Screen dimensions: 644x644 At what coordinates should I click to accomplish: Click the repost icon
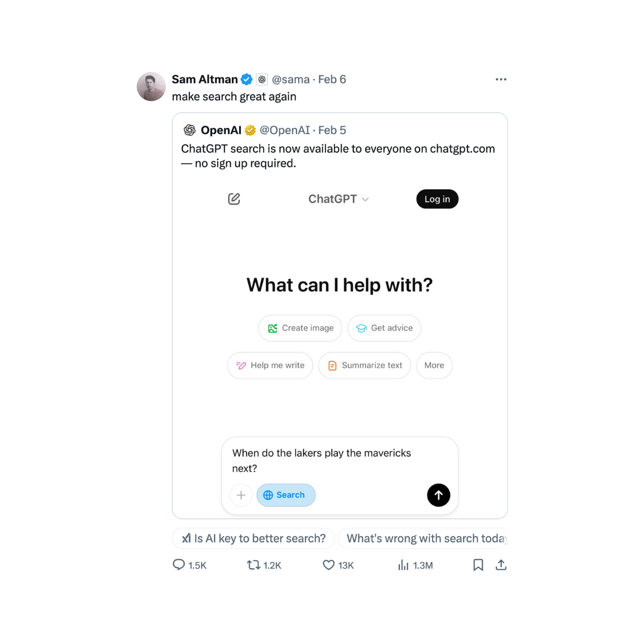pos(253,565)
